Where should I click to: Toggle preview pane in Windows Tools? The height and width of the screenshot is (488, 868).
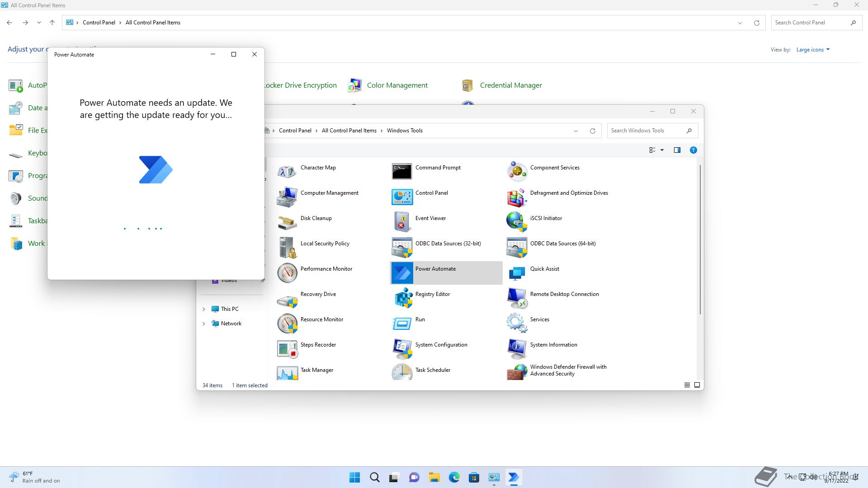tap(677, 150)
